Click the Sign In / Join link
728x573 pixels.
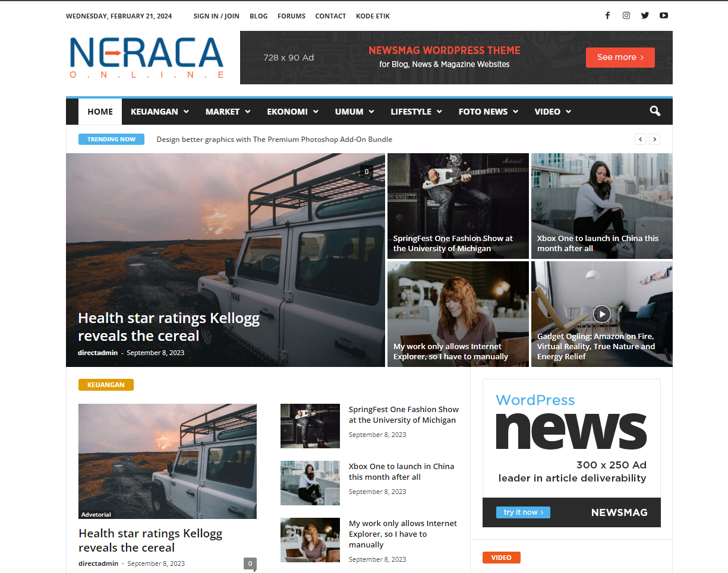click(x=216, y=16)
